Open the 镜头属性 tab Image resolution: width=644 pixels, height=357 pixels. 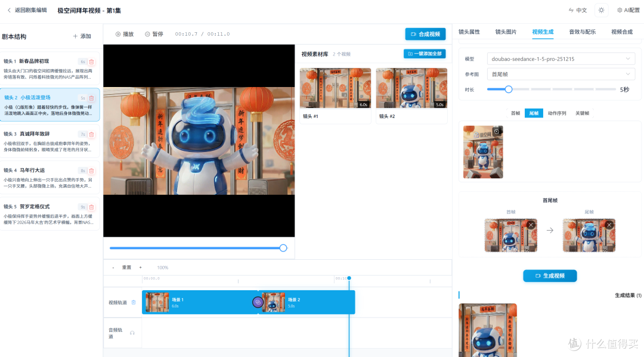pyautogui.click(x=469, y=32)
